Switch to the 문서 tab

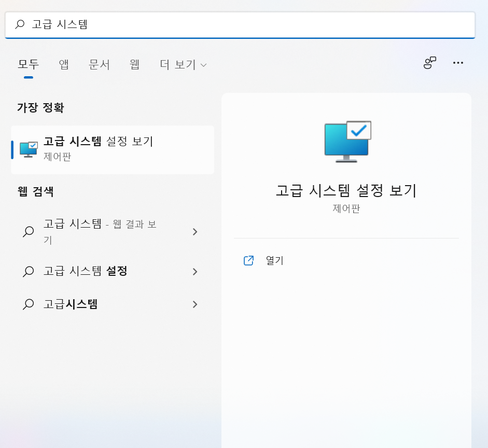click(99, 65)
